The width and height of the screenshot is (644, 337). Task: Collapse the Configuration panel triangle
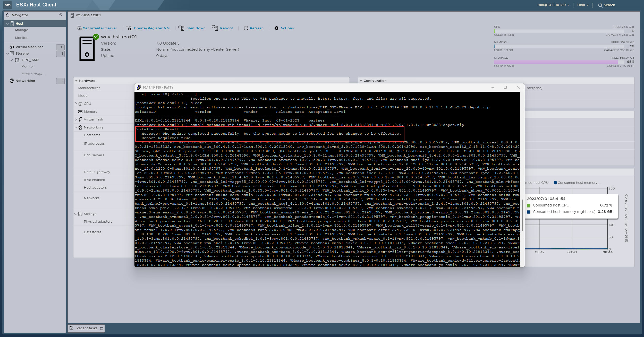pos(361,81)
